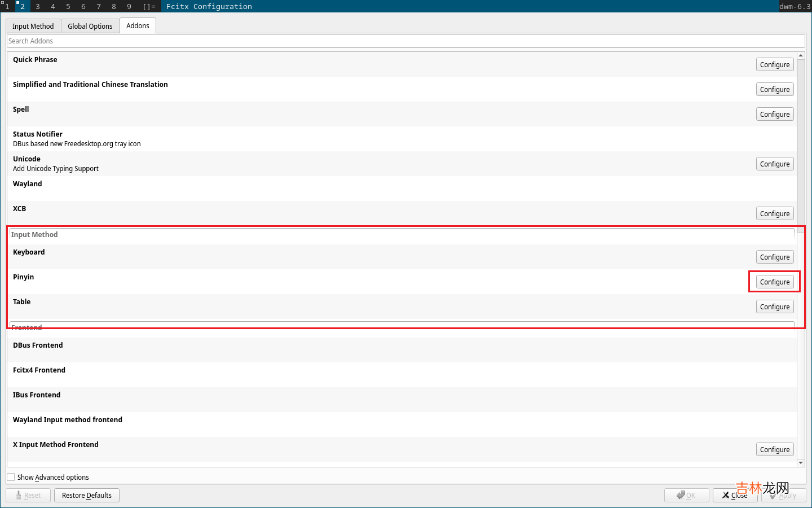Configure the Quick Phrase addon
The height and width of the screenshot is (508, 812).
tap(775, 65)
